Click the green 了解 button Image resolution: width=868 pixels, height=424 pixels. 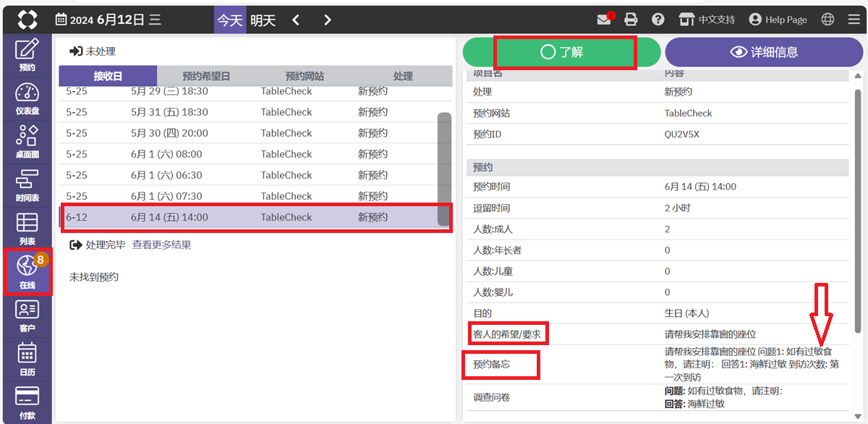(562, 52)
